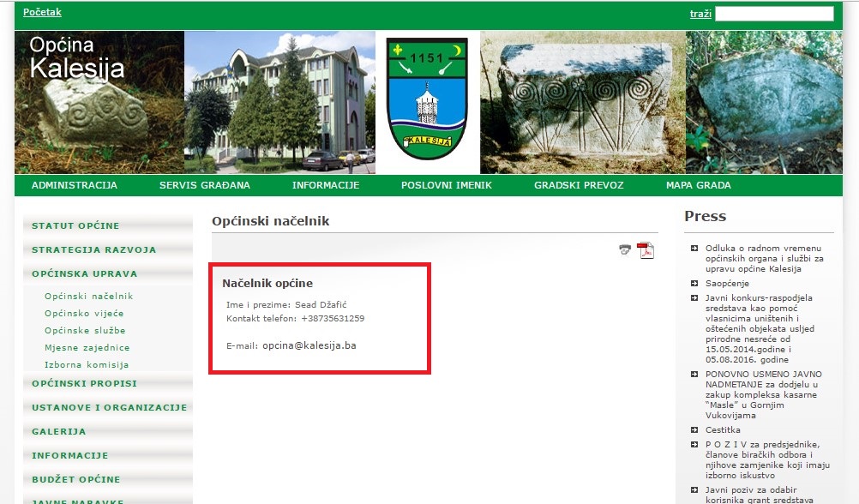Open the PDF export icon
This screenshot has width=859, height=504.
pos(645,250)
